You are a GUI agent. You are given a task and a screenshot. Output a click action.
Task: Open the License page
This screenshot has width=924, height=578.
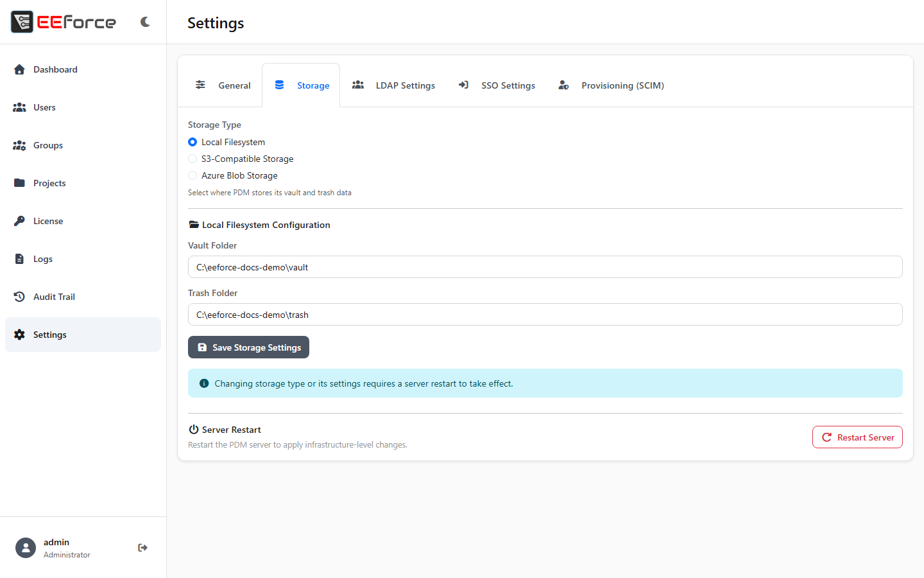click(83, 221)
